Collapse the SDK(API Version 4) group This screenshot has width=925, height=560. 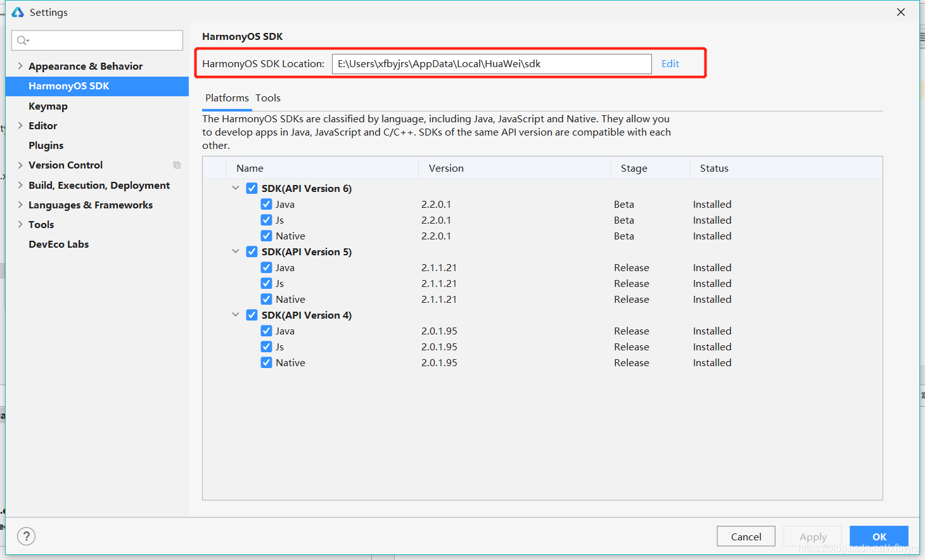click(236, 315)
